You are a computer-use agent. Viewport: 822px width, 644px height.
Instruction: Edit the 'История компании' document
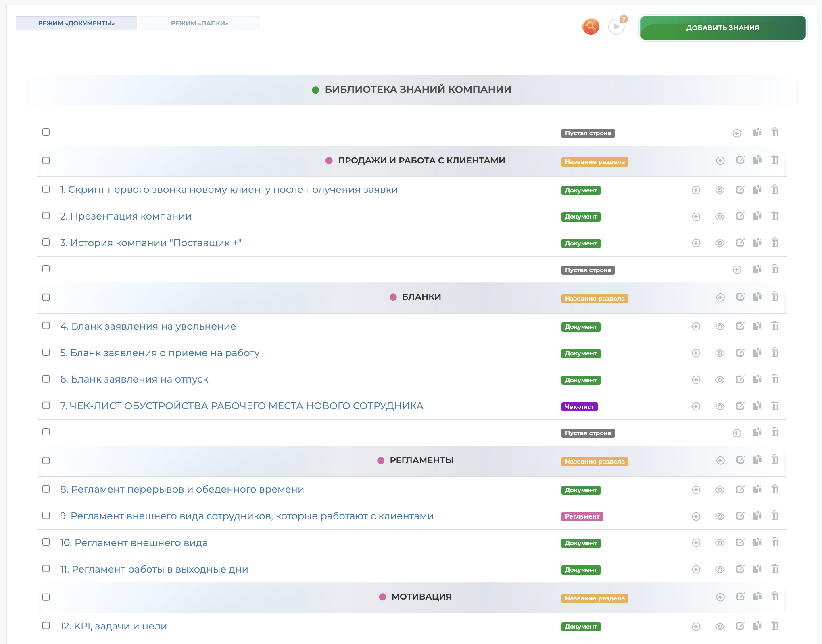(740, 243)
